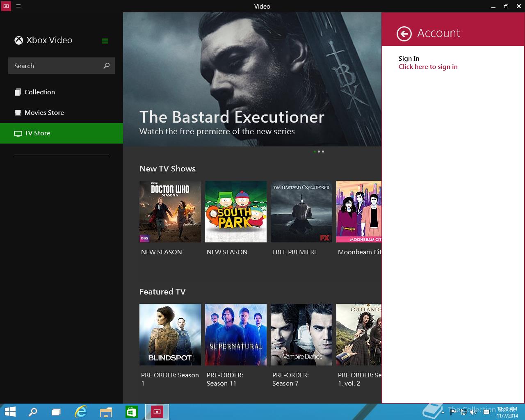The image size is (525, 420).
Task: Open the South Park thumbnail
Action: tap(236, 212)
